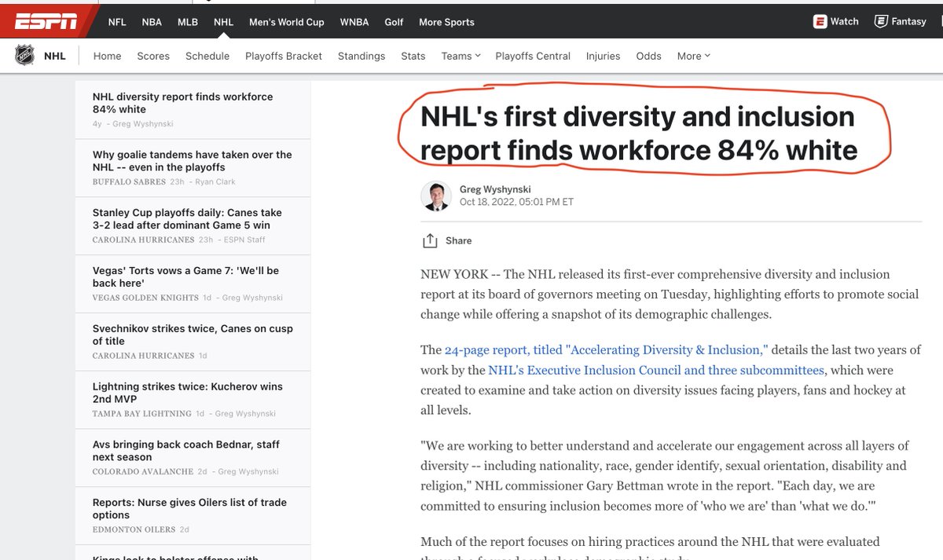
Task: Go to NHL Home tab
Action: (x=108, y=56)
